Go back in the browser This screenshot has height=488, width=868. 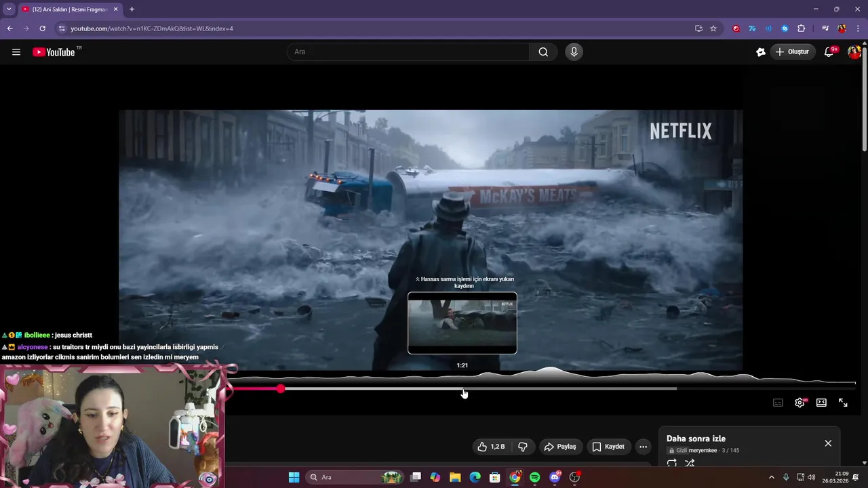[x=9, y=28]
